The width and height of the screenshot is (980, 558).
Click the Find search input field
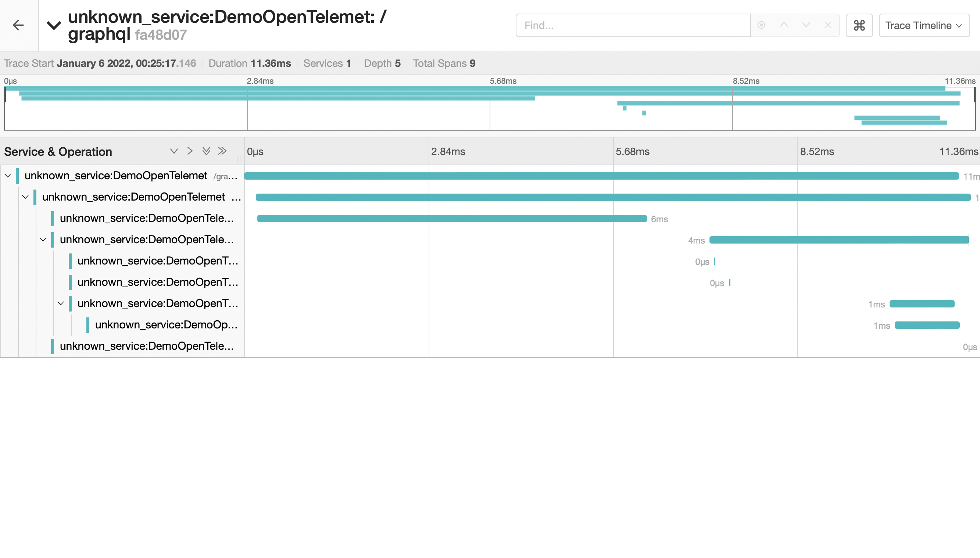coord(633,25)
